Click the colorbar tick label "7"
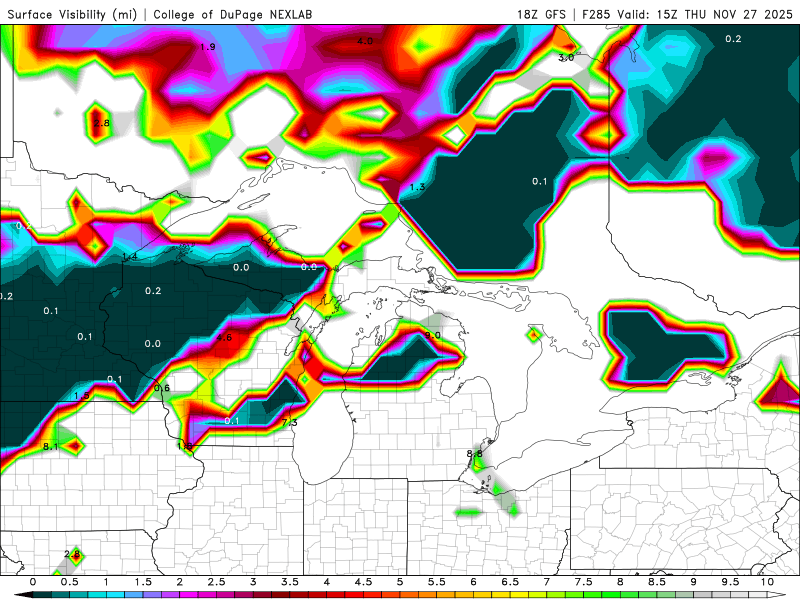This screenshot has height=600, width=800. [547, 582]
